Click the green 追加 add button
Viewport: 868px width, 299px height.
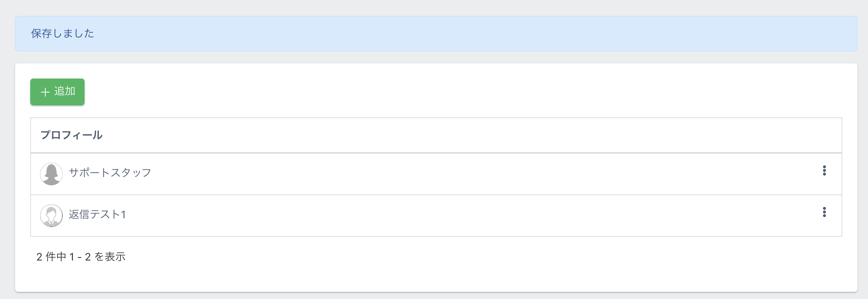click(57, 92)
